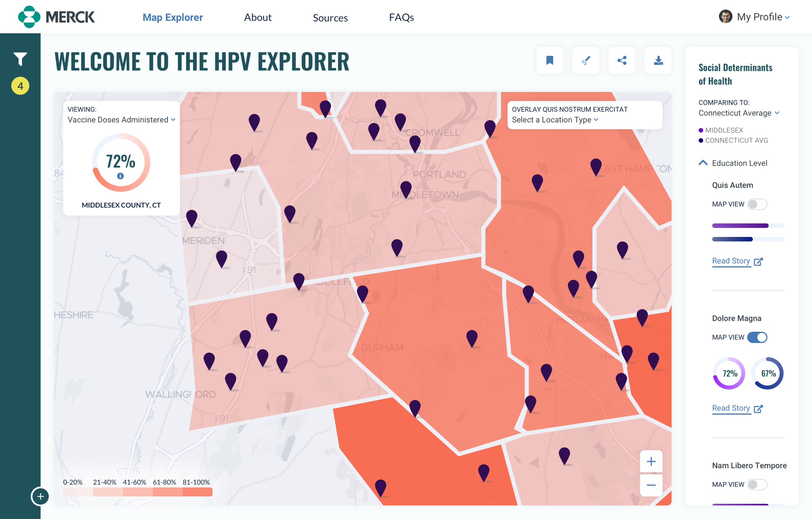Click the plus circle button in sidebar

tap(40, 496)
